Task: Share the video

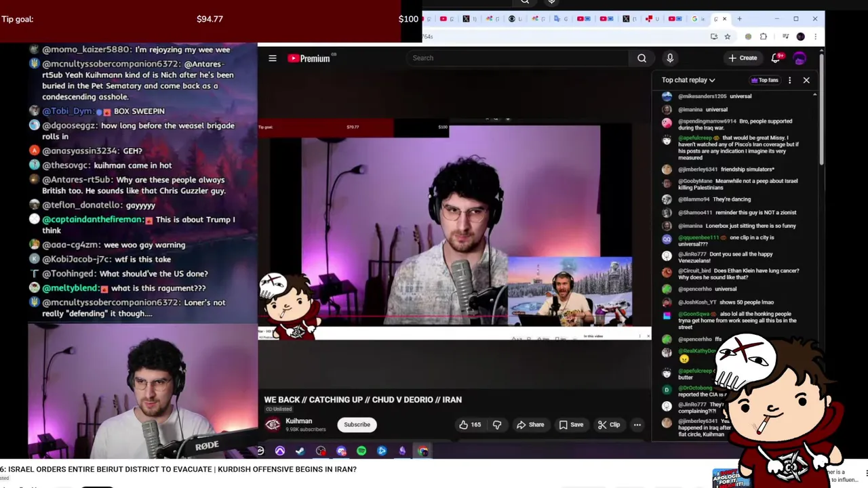Action: point(530,425)
